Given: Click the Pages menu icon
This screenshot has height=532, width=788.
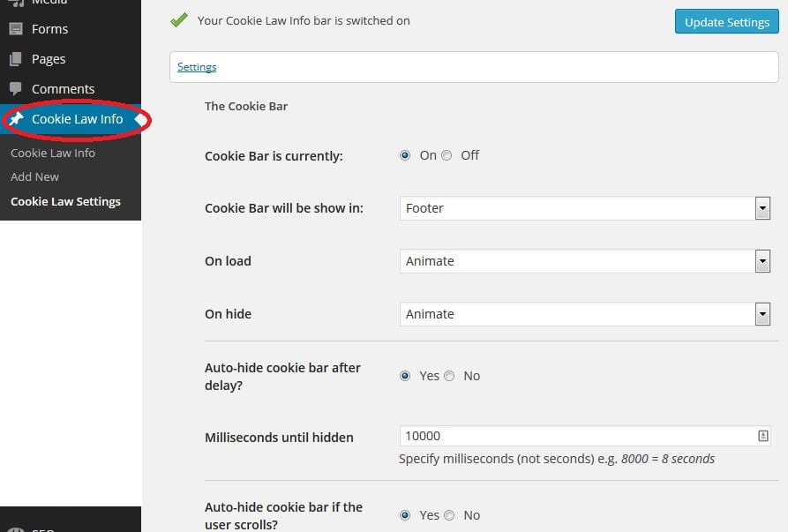Looking at the screenshot, I should point(16,59).
